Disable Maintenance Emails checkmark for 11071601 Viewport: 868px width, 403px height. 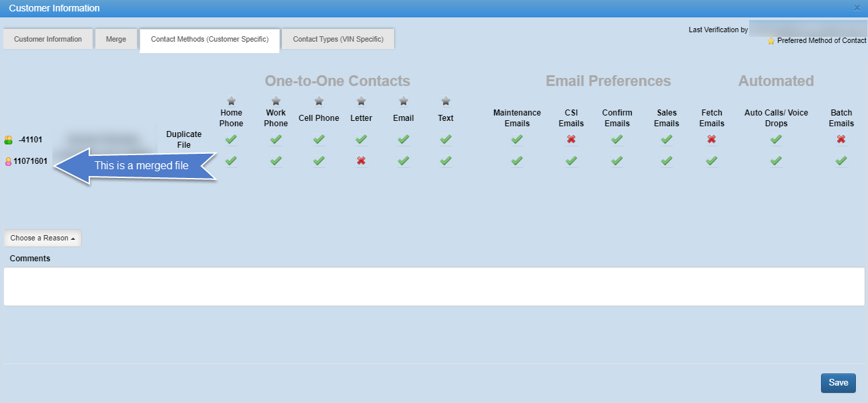pos(517,161)
